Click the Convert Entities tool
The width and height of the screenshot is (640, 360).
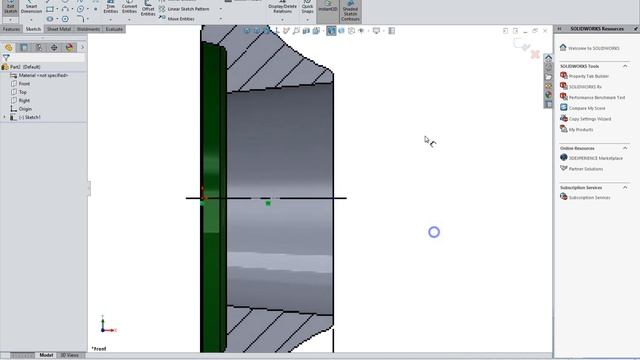pyautogui.click(x=129, y=7)
